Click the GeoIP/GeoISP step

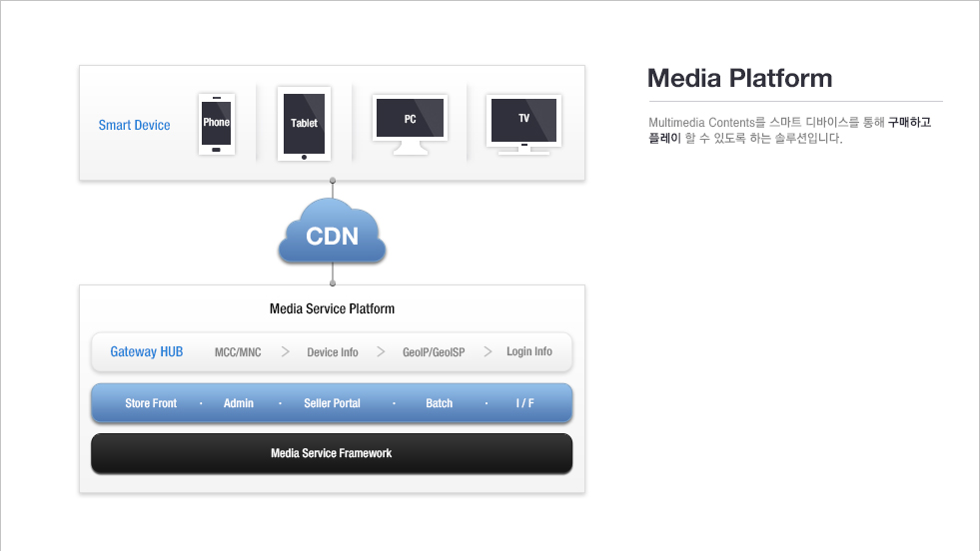pyautogui.click(x=434, y=352)
